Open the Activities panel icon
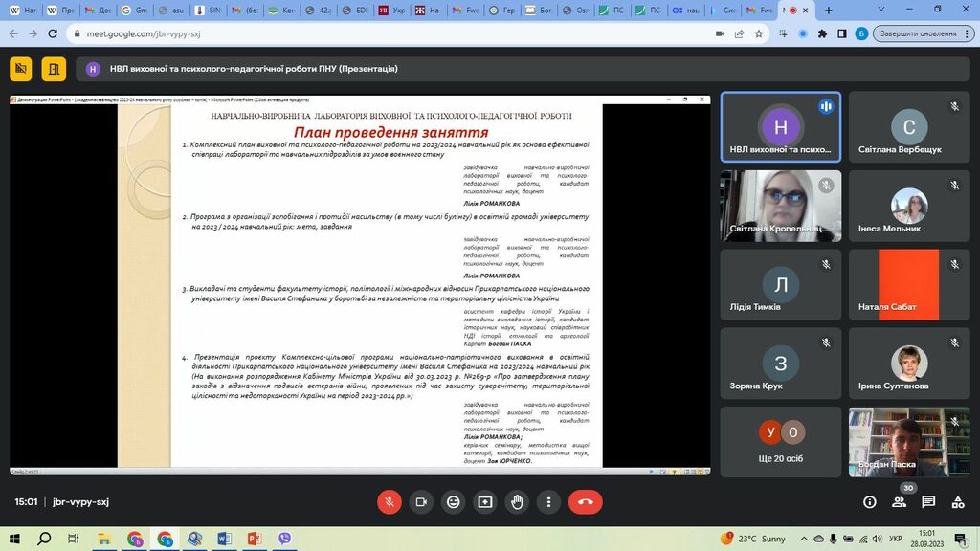Screen dimensions: 980x551 [957, 501]
